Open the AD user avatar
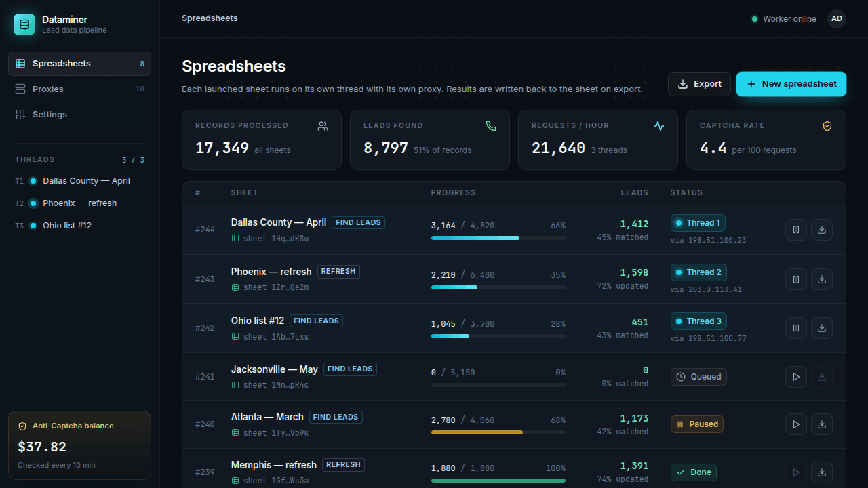This screenshot has height=488, width=868. (837, 19)
